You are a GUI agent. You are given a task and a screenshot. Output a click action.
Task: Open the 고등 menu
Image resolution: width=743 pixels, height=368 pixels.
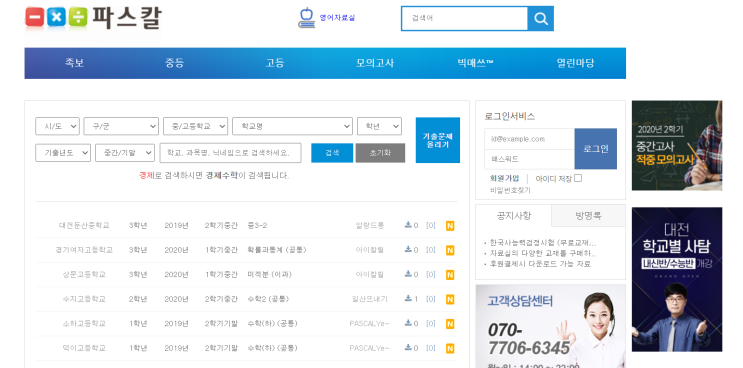[x=275, y=63]
